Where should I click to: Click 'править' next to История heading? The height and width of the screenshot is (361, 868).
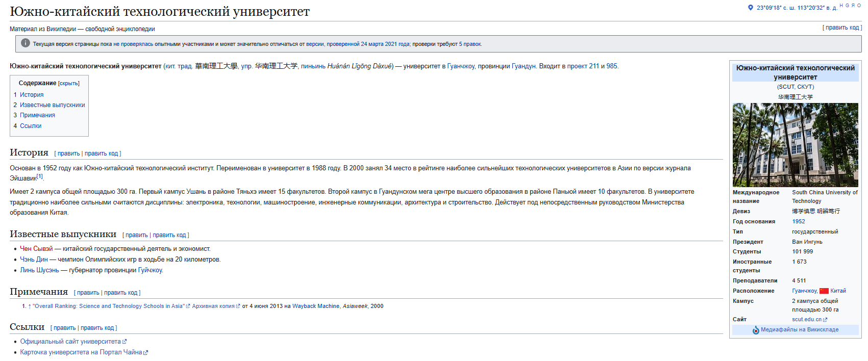tap(68, 153)
